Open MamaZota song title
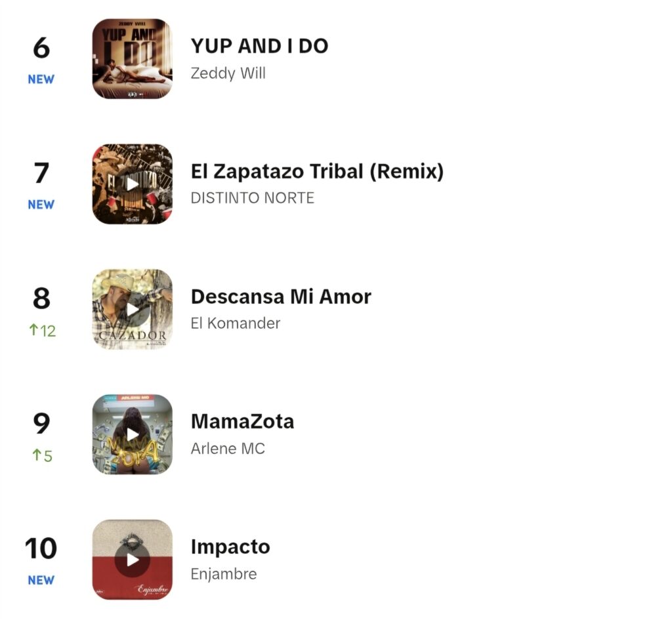 243,422
